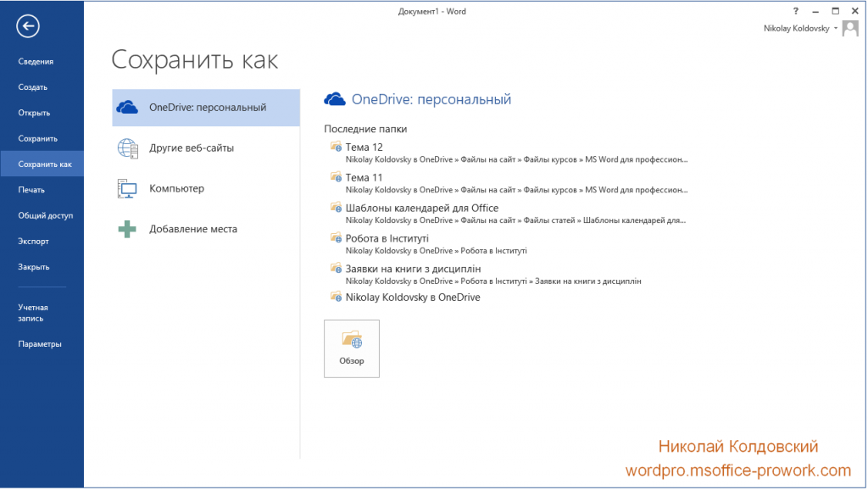Click the question mark help icon
The width and height of the screenshot is (868, 490).
pyautogui.click(x=796, y=11)
